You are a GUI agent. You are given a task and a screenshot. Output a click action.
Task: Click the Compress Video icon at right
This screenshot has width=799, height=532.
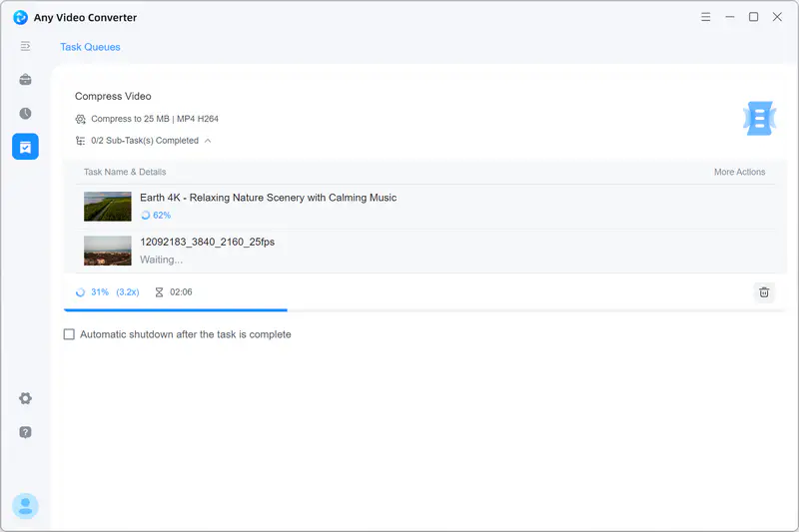tap(759, 118)
